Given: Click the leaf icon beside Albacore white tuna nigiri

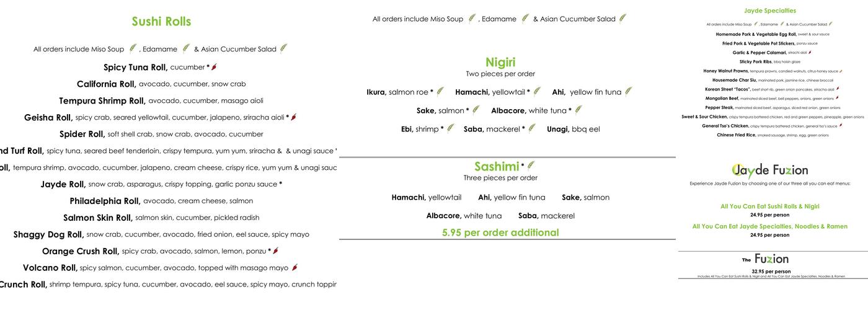Looking at the screenshot, I should pos(578,110).
